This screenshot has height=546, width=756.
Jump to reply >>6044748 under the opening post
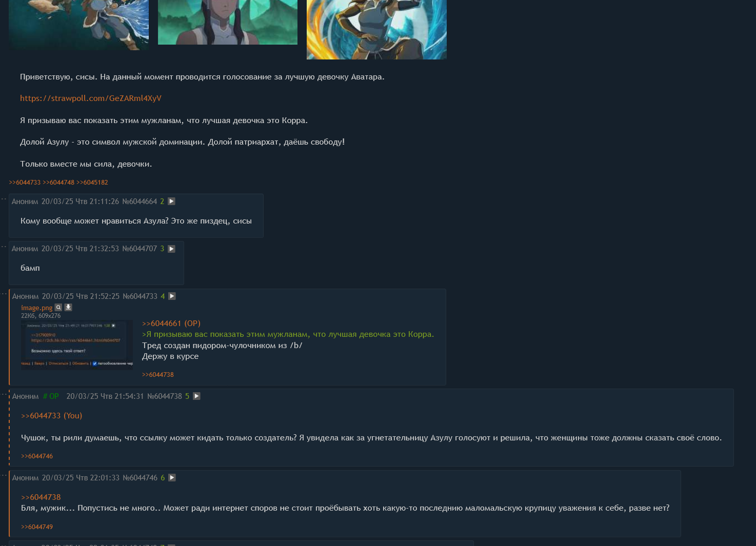[58, 183]
